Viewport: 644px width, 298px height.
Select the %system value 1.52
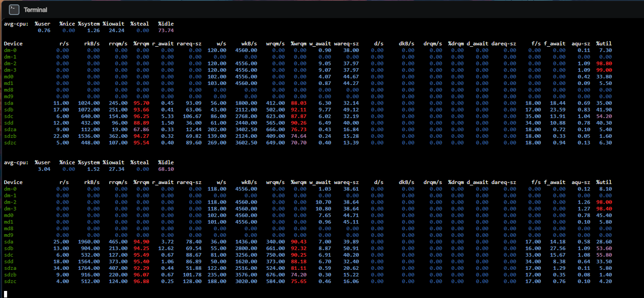[x=94, y=169]
